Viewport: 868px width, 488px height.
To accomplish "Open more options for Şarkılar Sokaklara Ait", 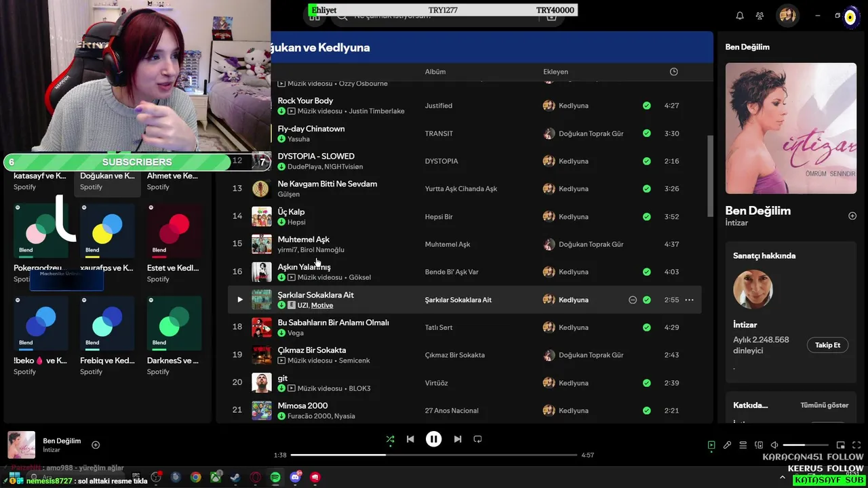I will 689,300.
